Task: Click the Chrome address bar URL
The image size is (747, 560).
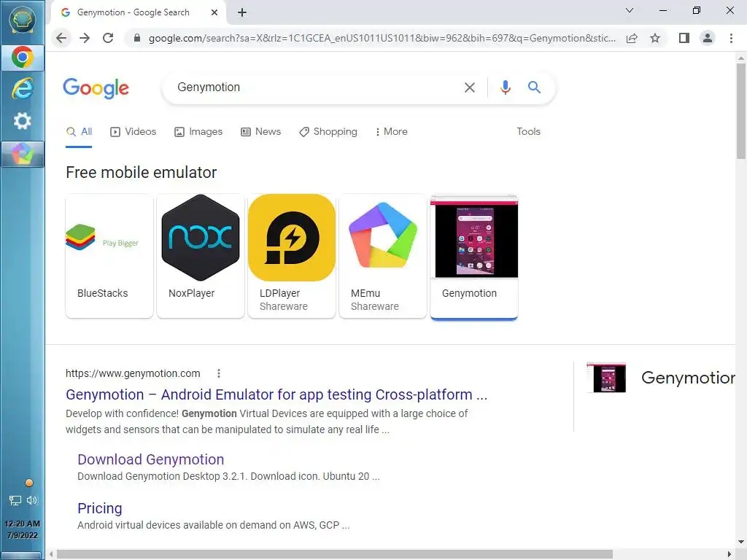Action: [381, 38]
